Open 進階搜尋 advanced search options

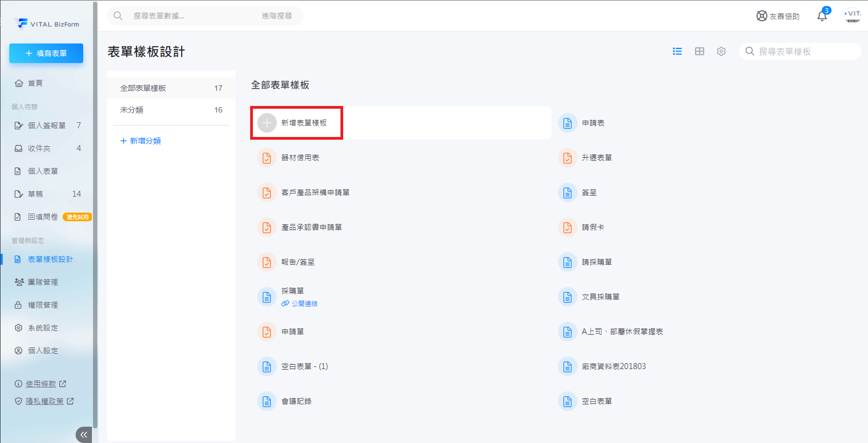pyautogui.click(x=276, y=16)
